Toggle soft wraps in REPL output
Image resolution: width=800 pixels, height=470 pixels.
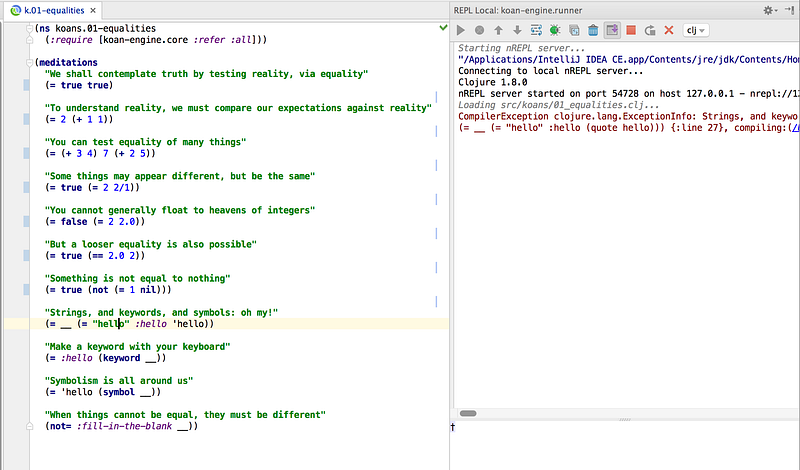pyautogui.click(x=536, y=30)
